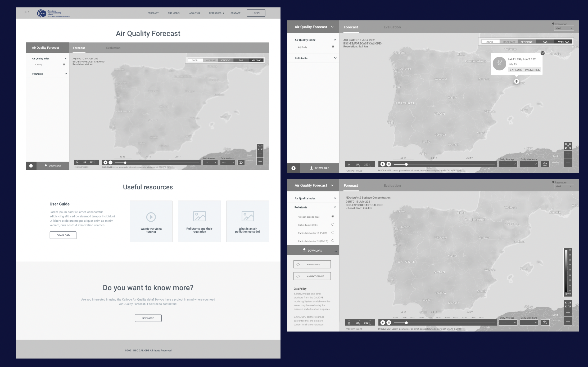Select the Nitrogen dioxide (NO2) radio button

pos(333,217)
